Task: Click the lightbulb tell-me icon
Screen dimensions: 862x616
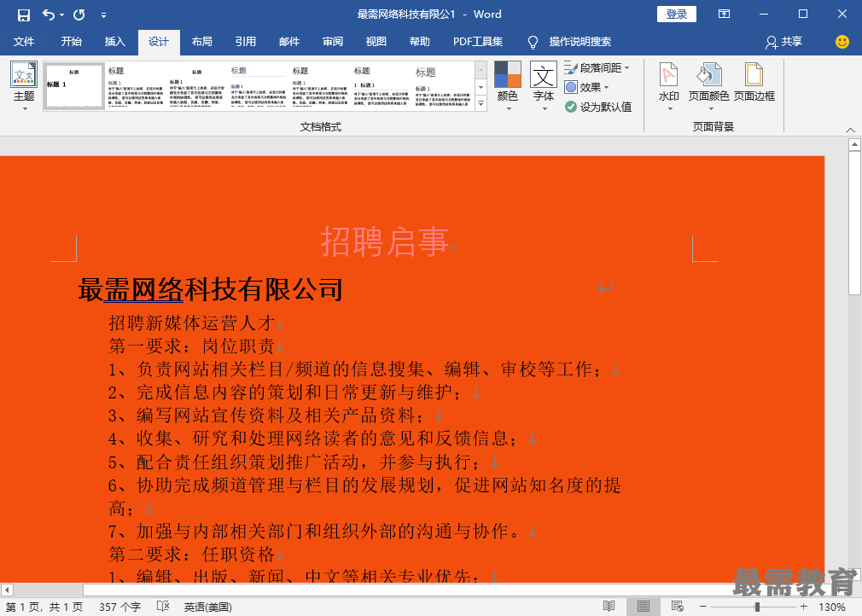Action: [x=533, y=43]
